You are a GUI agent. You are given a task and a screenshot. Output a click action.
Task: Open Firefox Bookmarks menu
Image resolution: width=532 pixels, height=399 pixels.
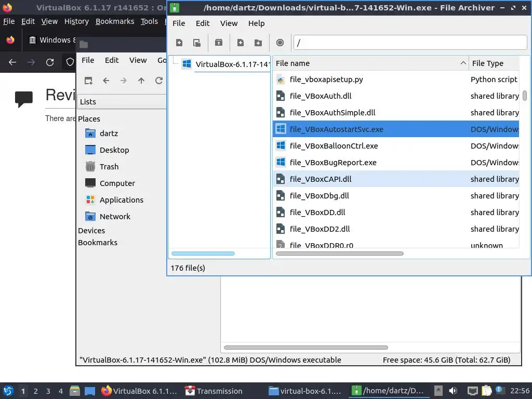click(115, 21)
